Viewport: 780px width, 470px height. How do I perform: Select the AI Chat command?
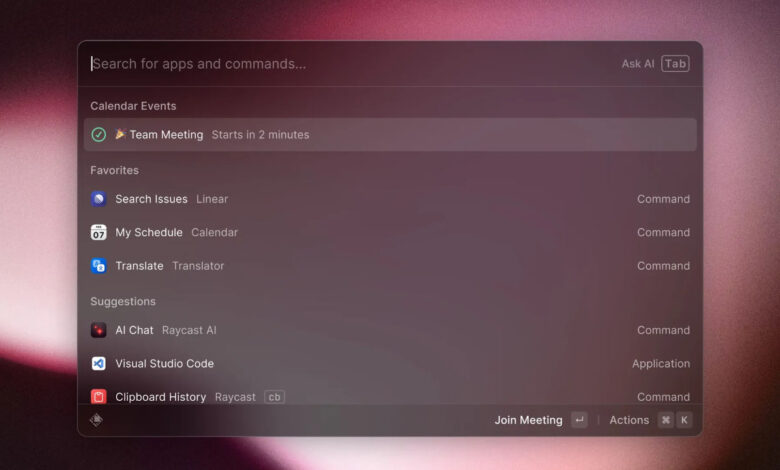coord(390,330)
